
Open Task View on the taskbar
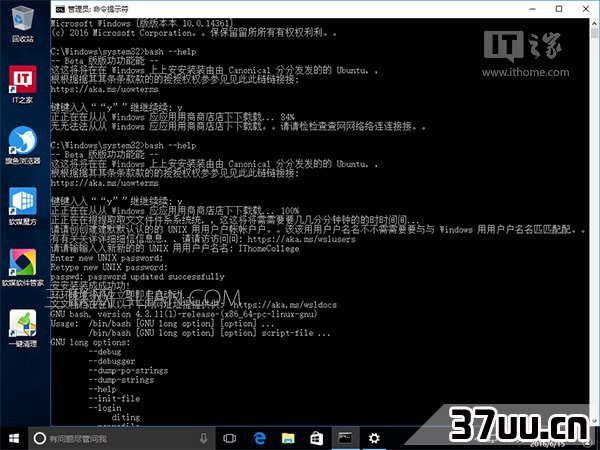[x=229, y=438]
